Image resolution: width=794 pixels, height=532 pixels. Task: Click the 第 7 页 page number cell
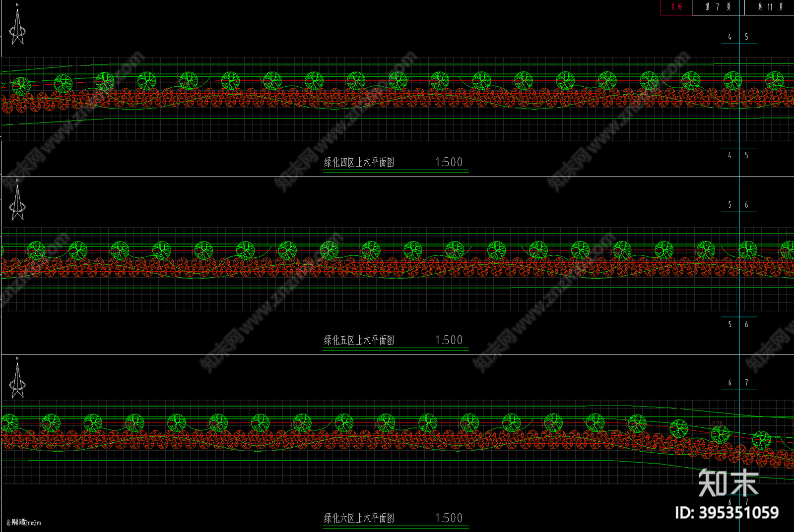tap(718, 7)
